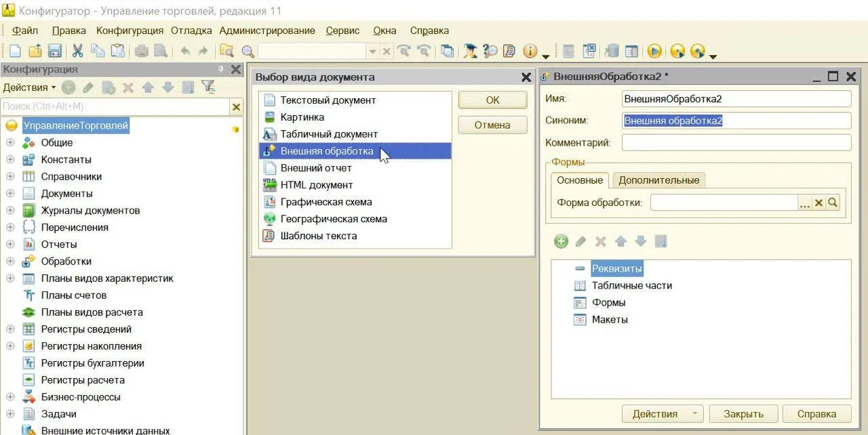The image size is (868, 435).
Task: Click the Syntax assistant icon in toolbar
Action: point(469,51)
